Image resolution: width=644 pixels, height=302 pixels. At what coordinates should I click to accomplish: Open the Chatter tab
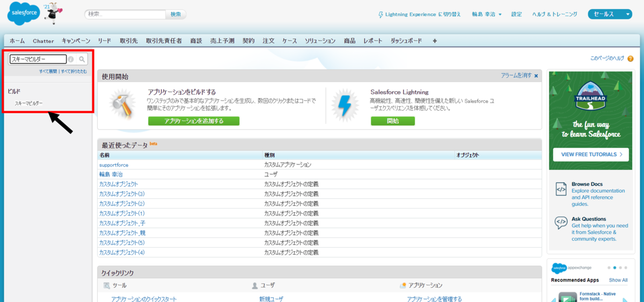43,41
